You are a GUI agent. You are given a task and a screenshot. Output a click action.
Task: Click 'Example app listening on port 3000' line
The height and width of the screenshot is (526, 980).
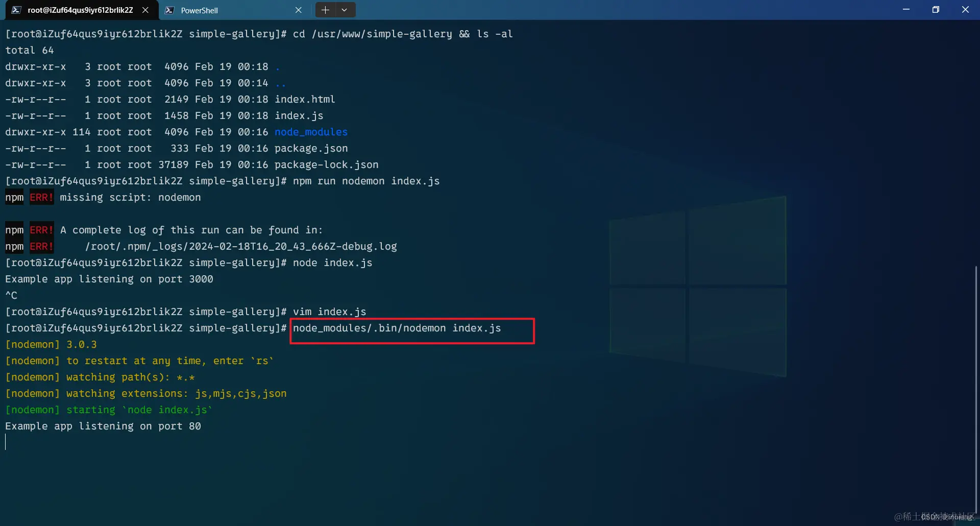coord(109,279)
